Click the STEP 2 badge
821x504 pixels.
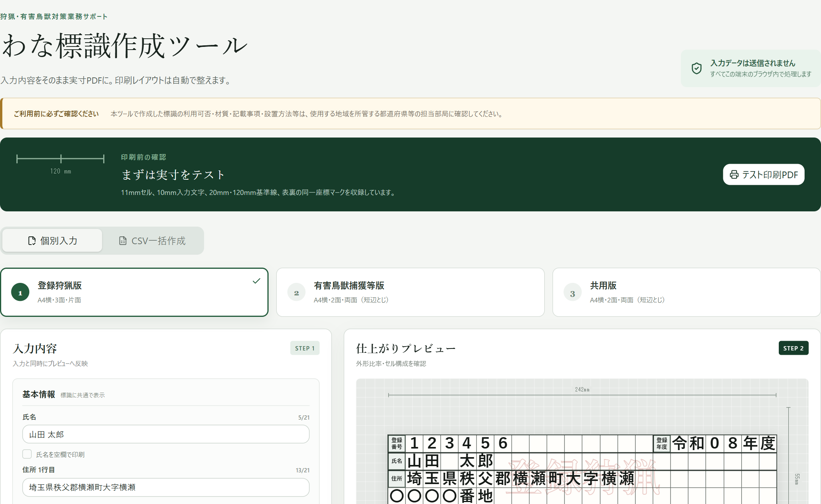pos(793,348)
